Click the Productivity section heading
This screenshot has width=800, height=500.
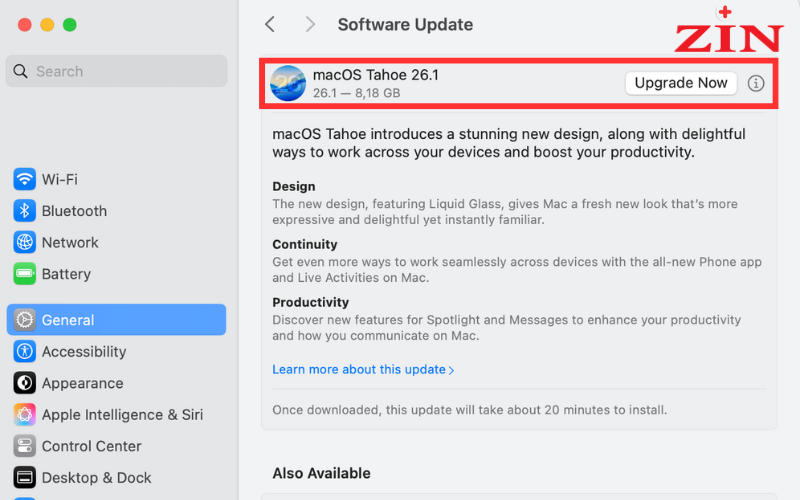(x=310, y=303)
